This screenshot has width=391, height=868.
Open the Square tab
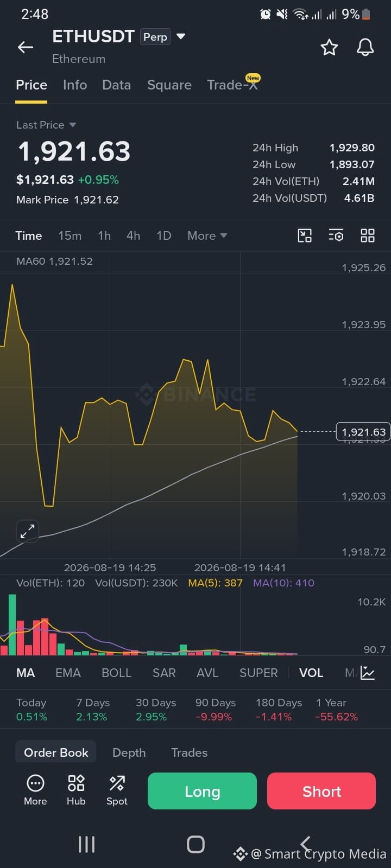click(169, 85)
